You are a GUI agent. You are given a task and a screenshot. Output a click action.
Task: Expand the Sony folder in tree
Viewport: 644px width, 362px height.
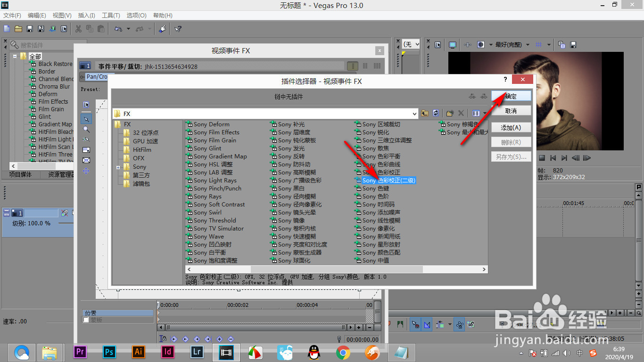[x=118, y=167]
